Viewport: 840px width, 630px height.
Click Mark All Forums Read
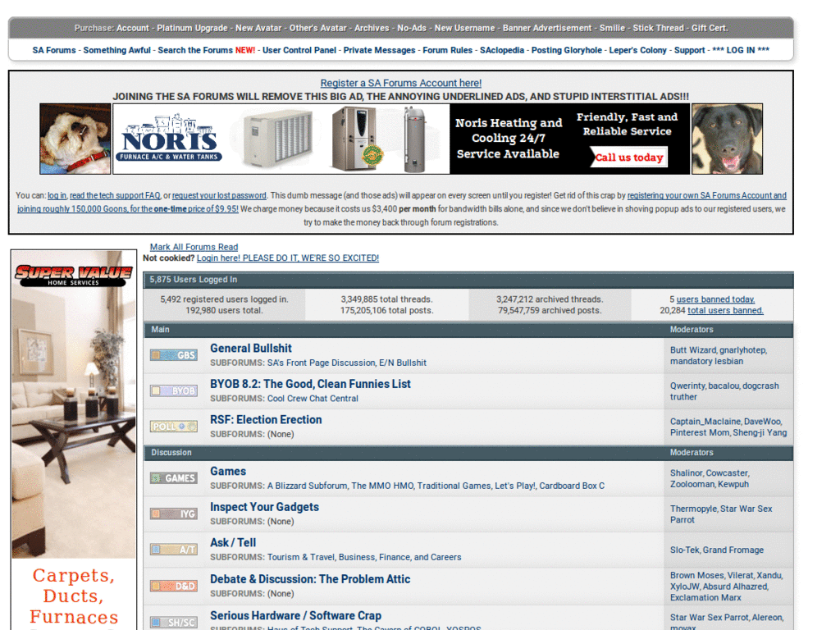194,247
